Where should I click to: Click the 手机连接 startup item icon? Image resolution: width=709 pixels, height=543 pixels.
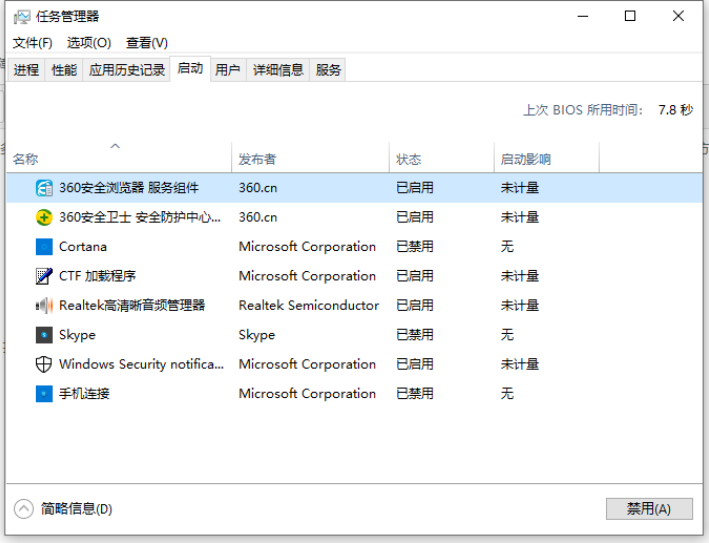44,394
